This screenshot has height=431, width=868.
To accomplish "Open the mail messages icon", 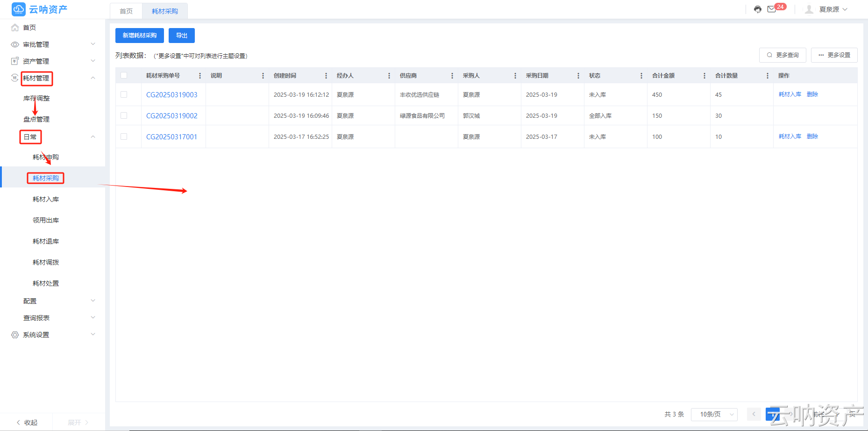I will (772, 9).
